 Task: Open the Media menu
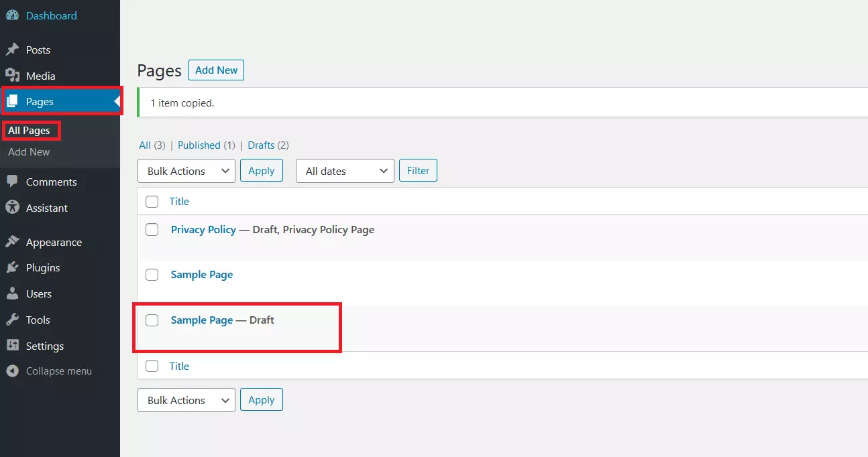[41, 76]
